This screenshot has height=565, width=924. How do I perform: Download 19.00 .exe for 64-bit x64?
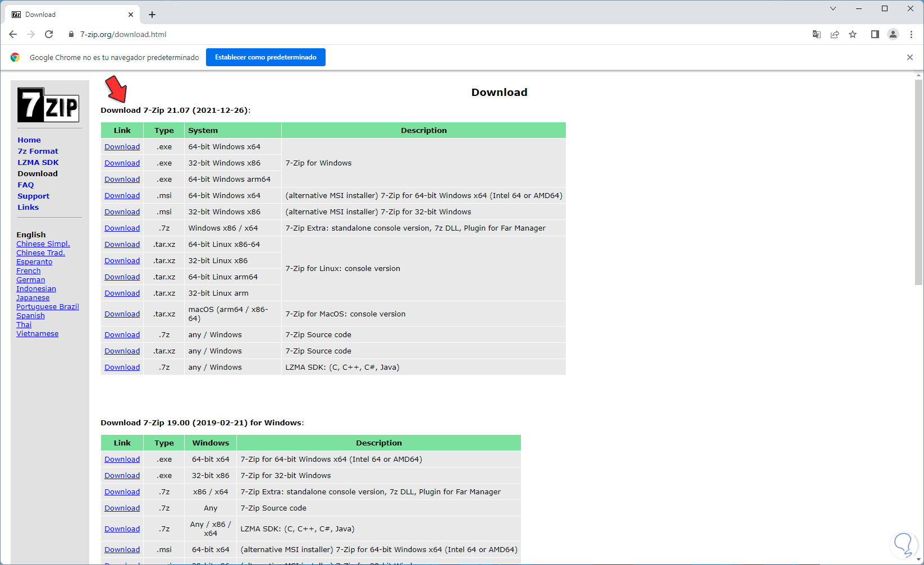coord(122,460)
